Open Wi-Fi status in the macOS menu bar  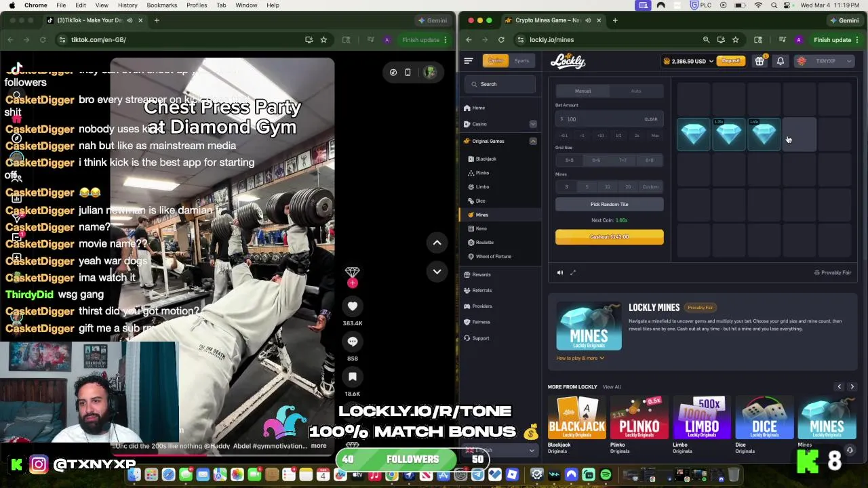[x=758, y=5]
